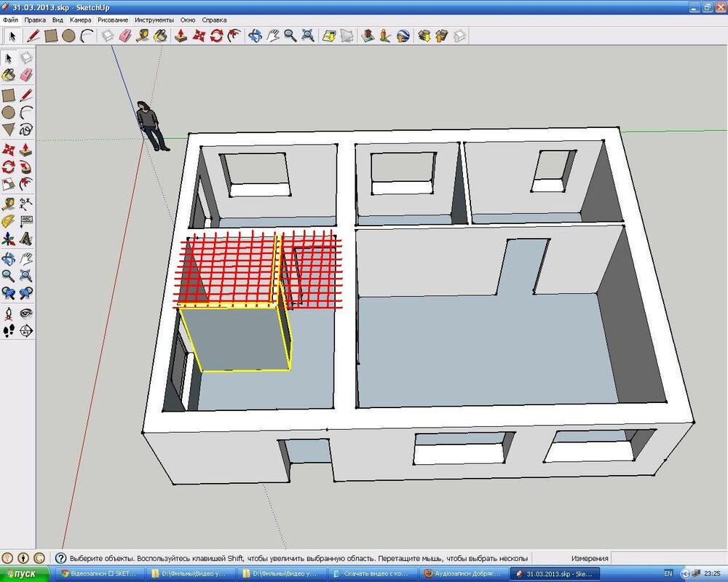728x582 pixels.
Task: Choose the Protractor tool
Action: point(8,220)
